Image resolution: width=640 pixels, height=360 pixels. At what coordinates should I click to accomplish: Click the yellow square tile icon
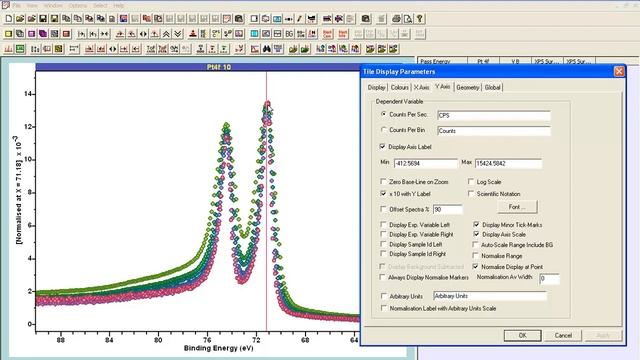[9, 34]
